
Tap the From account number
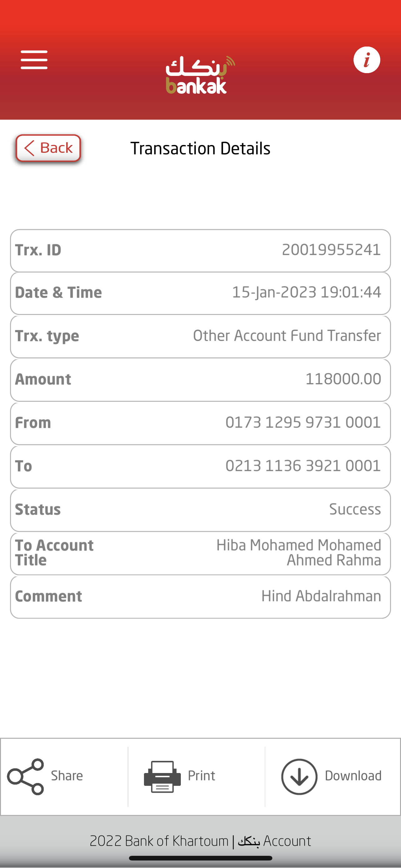tap(303, 422)
